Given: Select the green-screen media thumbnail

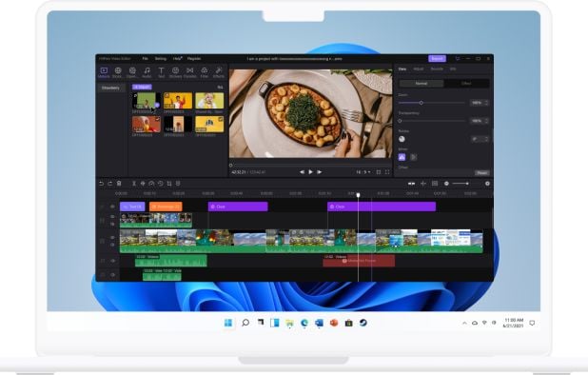Looking at the screenshot, I should [147, 101].
